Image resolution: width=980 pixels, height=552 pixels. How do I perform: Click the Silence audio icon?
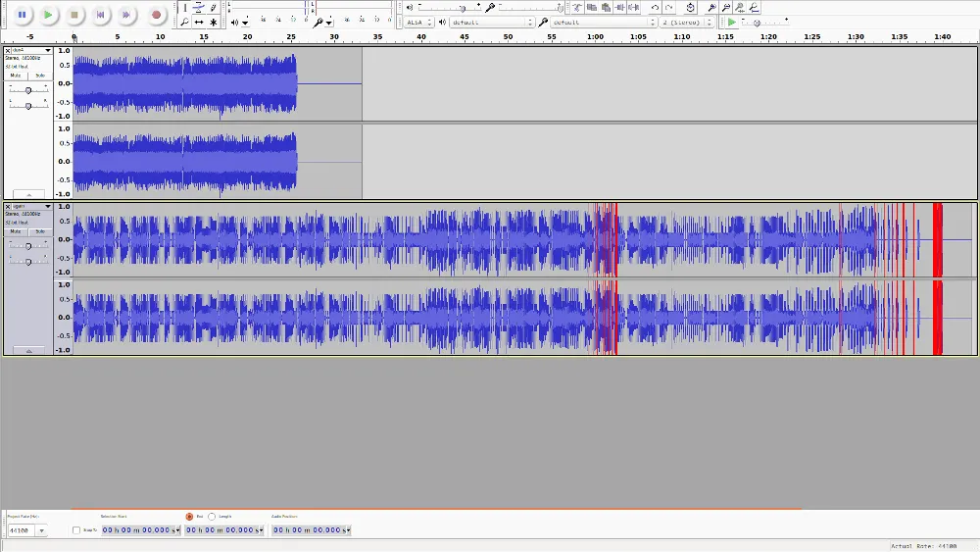pyautogui.click(x=634, y=8)
